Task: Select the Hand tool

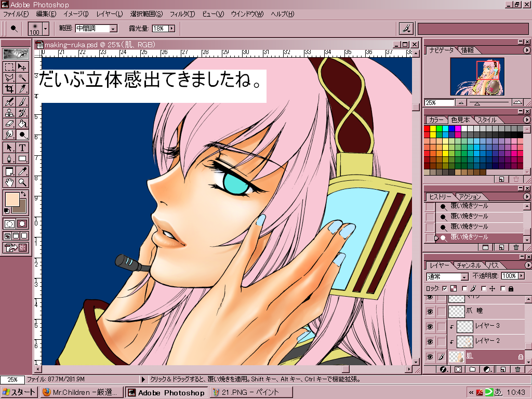Action: (x=9, y=182)
